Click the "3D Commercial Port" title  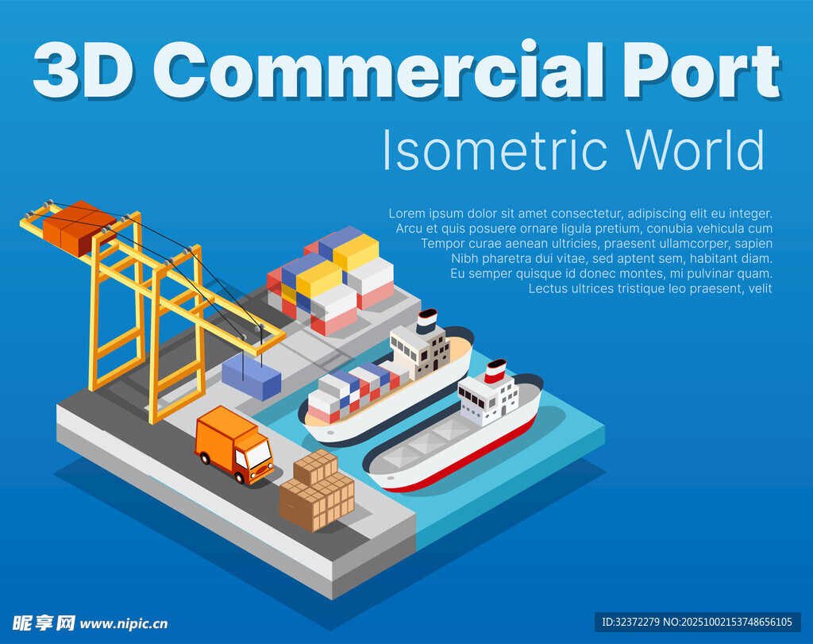406,71
